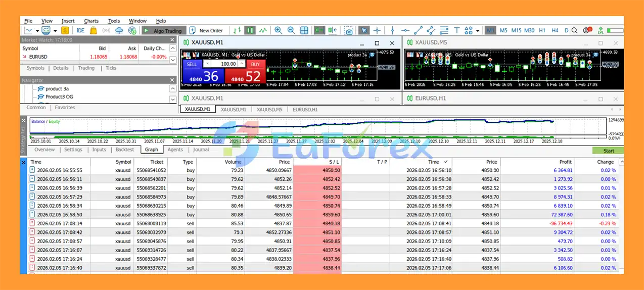Switch chart to bar chart mode
The width and height of the screenshot is (644, 290).
coord(237,30)
